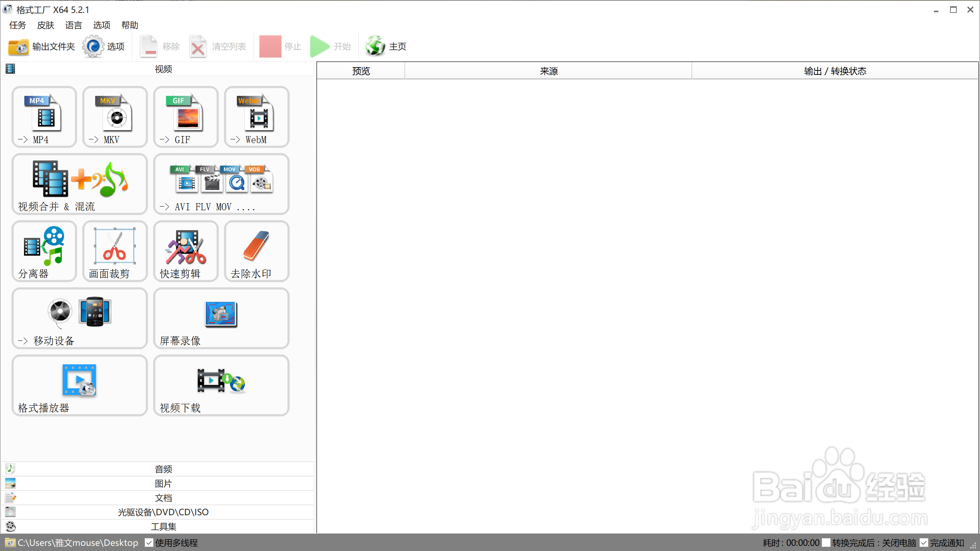Screen dimensions: 980x551
Task: Open the GIF conversion tool
Action: pos(186,117)
